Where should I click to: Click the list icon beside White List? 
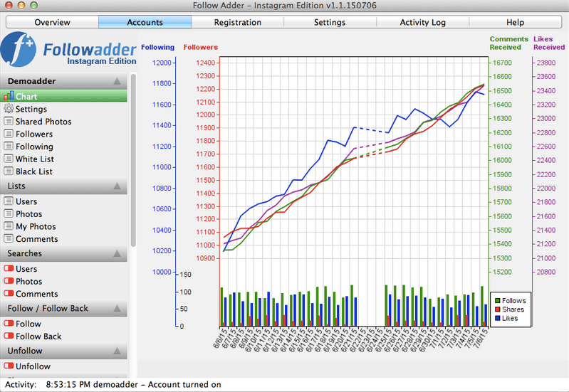(x=9, y=159)
